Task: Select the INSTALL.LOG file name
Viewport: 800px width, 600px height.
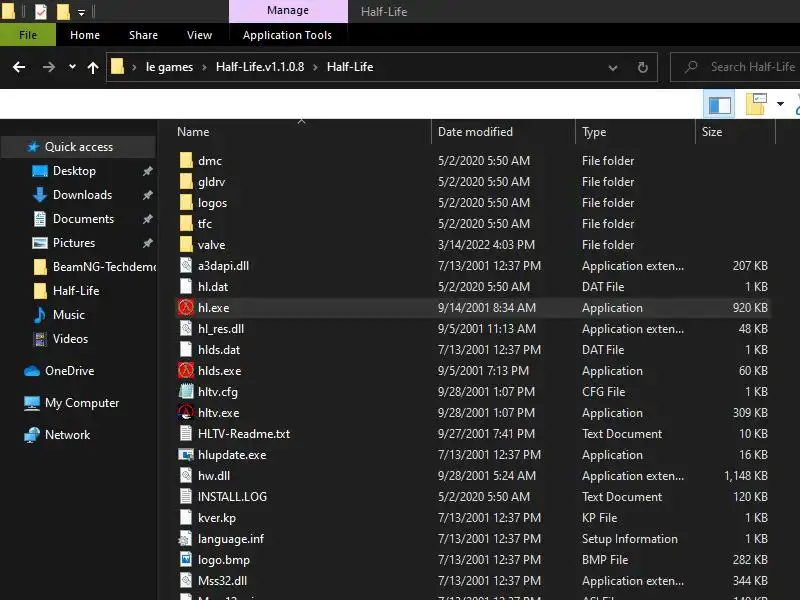Action: click(x=232, y=497)
